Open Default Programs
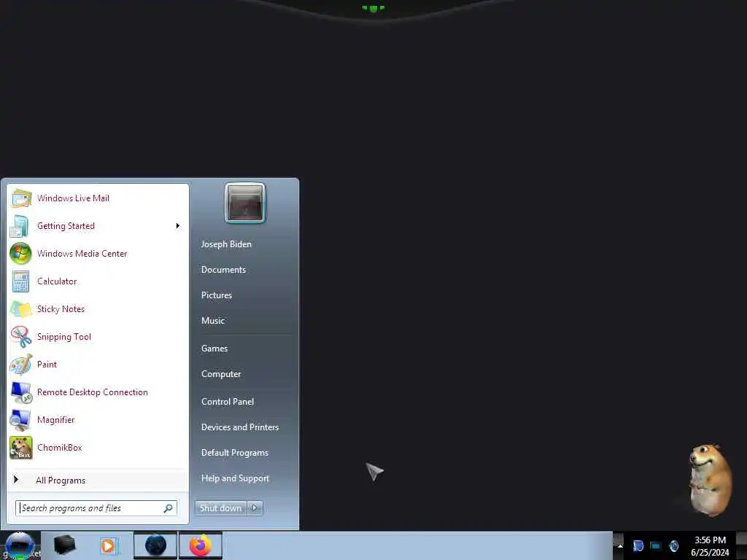This screenshot has width=747, height=560. pos(235,453)
